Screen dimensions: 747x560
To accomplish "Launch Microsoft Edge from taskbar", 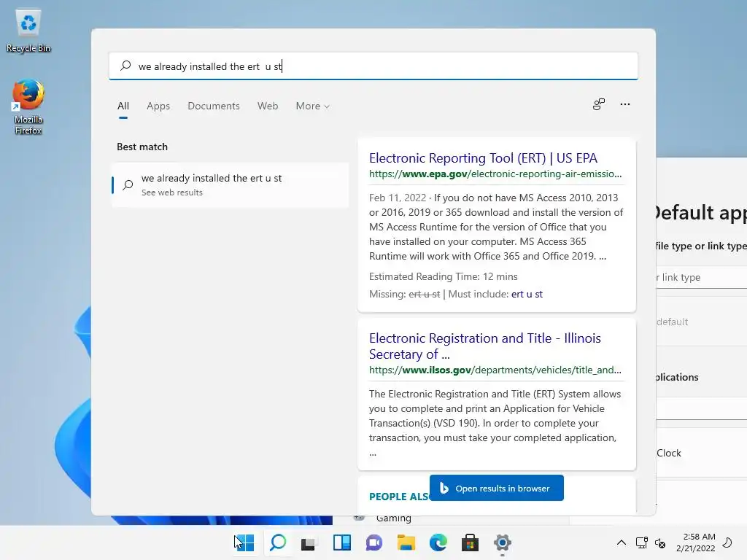I will click(x=438, y=542).
